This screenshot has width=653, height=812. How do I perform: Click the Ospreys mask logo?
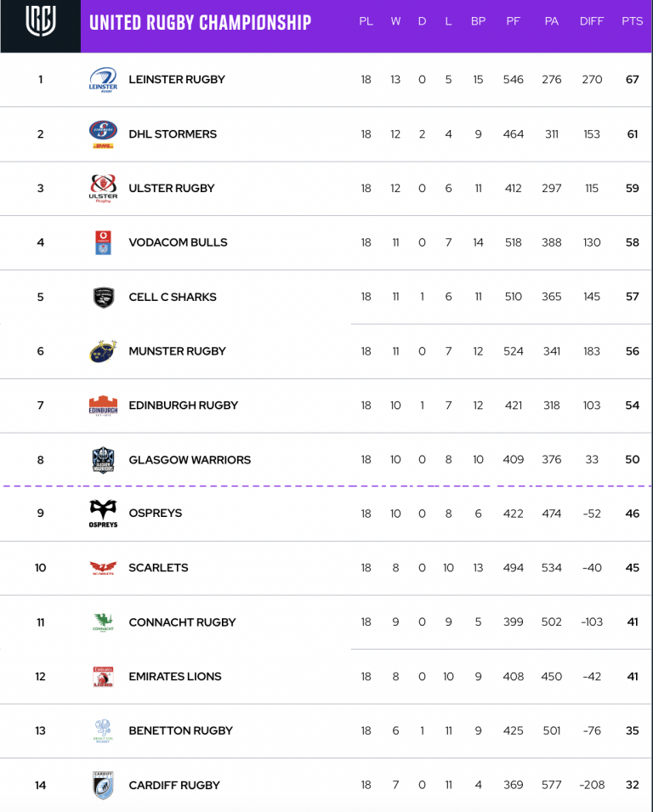click(103, 514)
